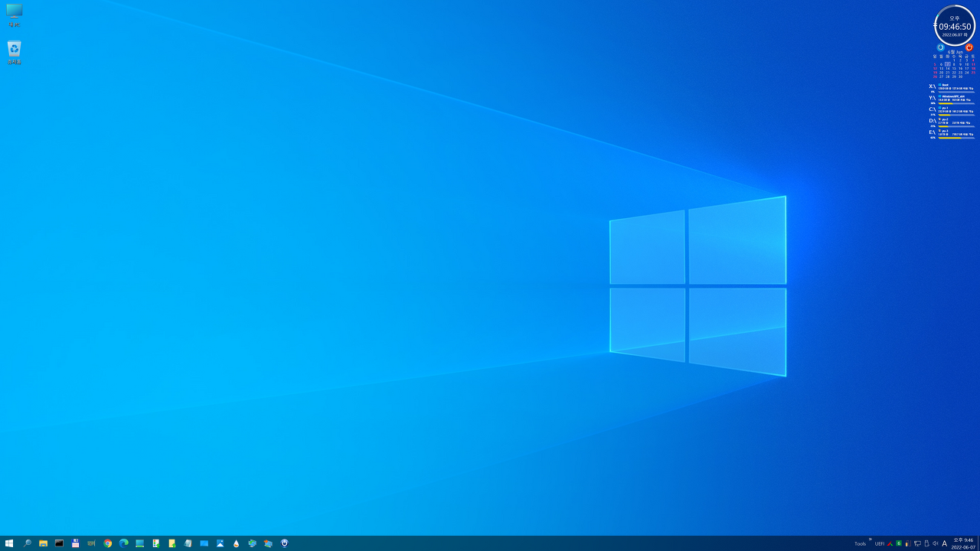Open the Tools toolbar in the taskbar
Viewport: 980px width, 551px height.
(861, 544)
